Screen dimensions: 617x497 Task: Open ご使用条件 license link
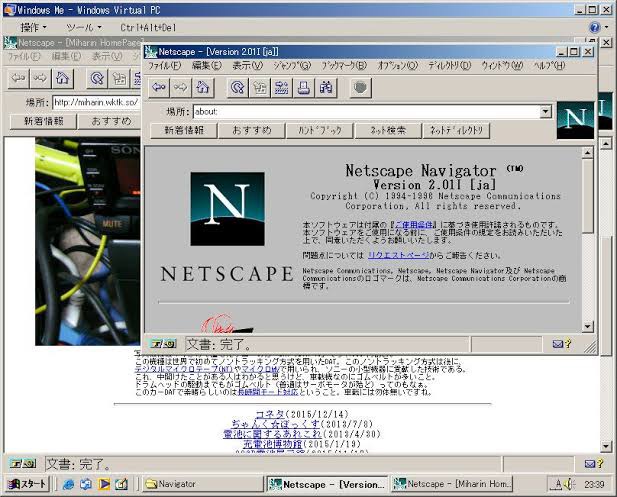[414, 225]
